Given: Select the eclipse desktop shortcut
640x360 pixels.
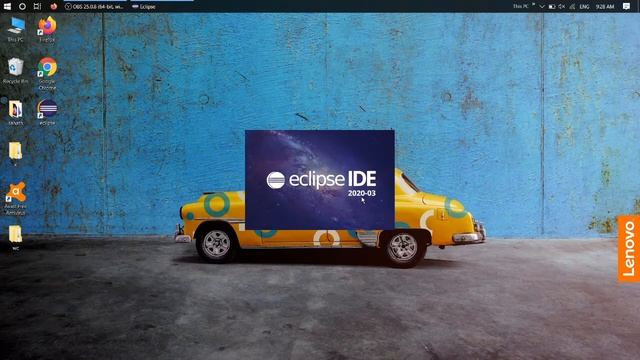Looking at the screenshot, I should (47, 112).
